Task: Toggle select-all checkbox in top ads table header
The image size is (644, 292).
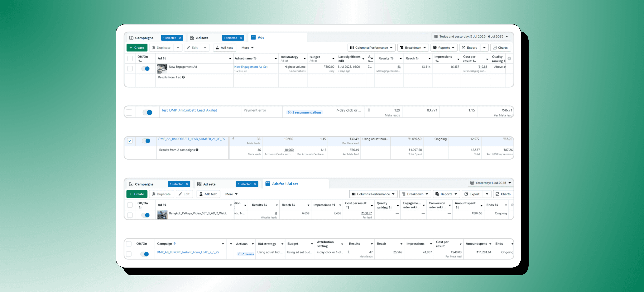Action: (x=130, y=59)
